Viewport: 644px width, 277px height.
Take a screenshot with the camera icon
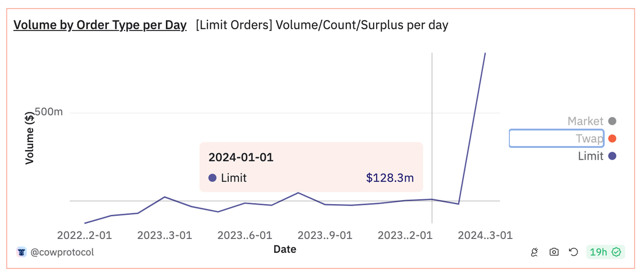click(x=554, y=252)
